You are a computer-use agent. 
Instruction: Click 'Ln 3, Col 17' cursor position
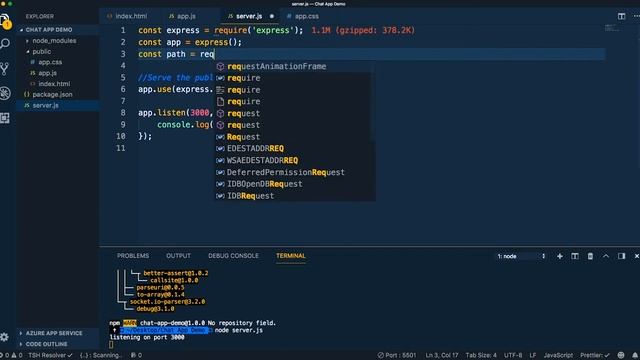[442, 355]
